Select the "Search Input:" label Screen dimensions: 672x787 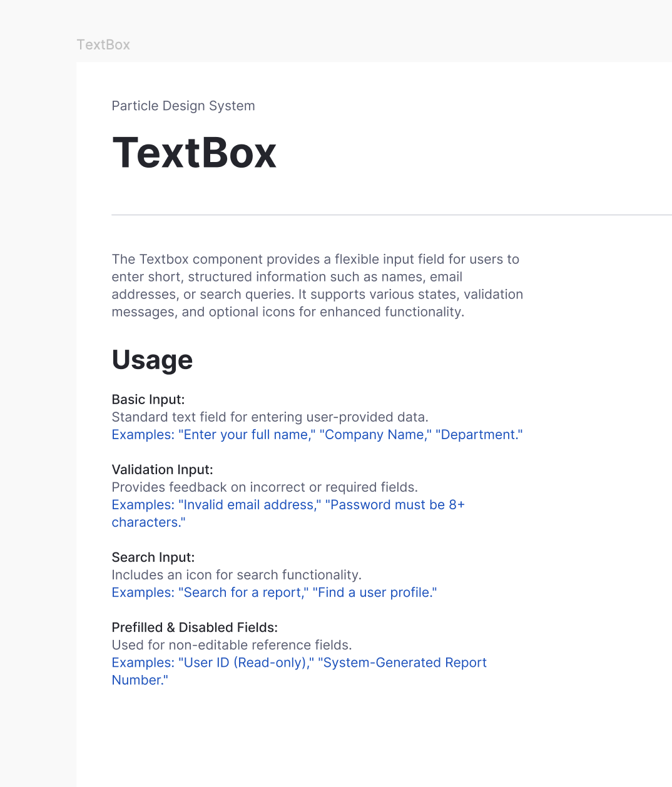(x=153, y=557)
